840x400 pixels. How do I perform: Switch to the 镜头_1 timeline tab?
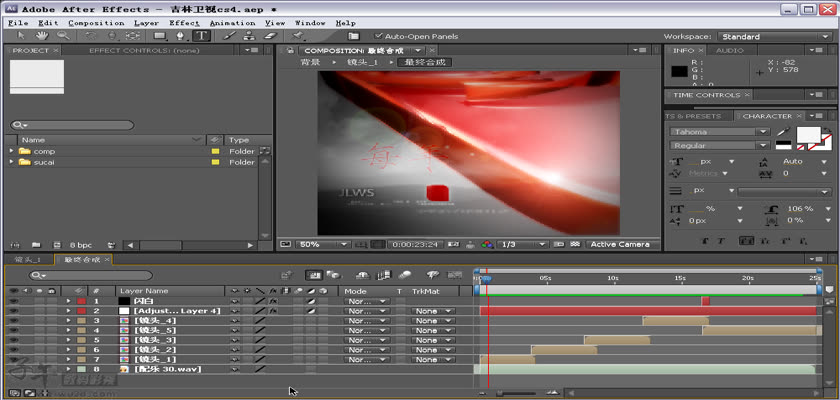coord(28,260)
